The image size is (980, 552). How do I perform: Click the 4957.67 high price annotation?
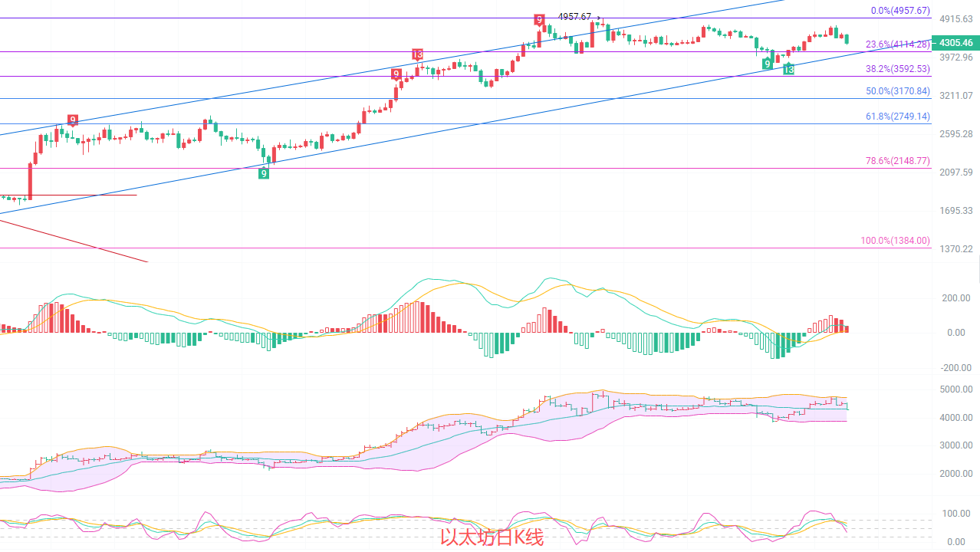[x=574, y=17]
